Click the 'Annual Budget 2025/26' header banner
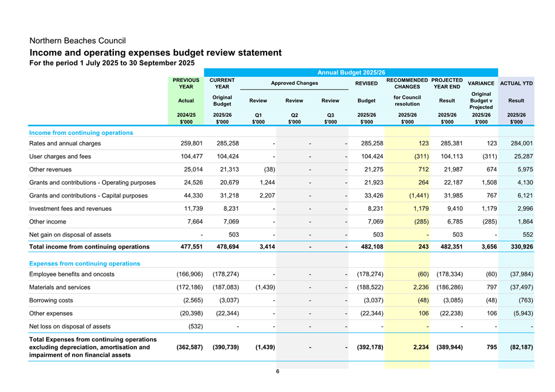The width and height of the screenshot is (555, 392). [351, 72]
